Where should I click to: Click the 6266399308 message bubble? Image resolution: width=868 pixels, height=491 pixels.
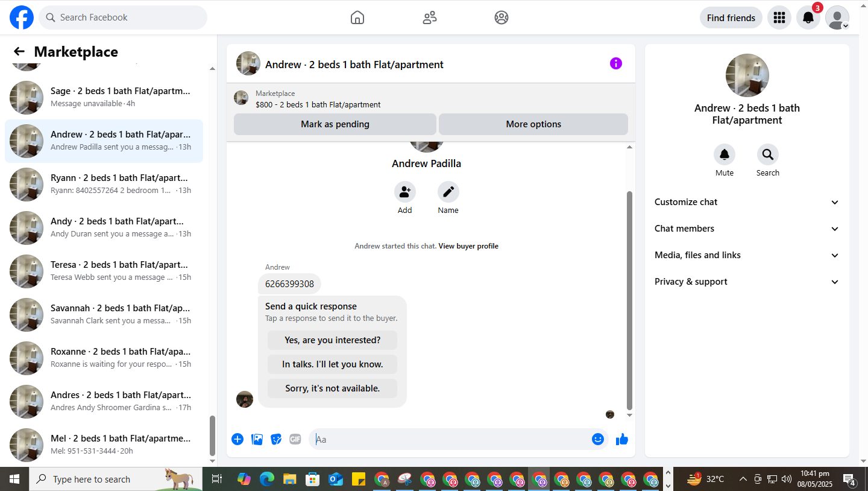pyautogui.click(x=289, y=284)
